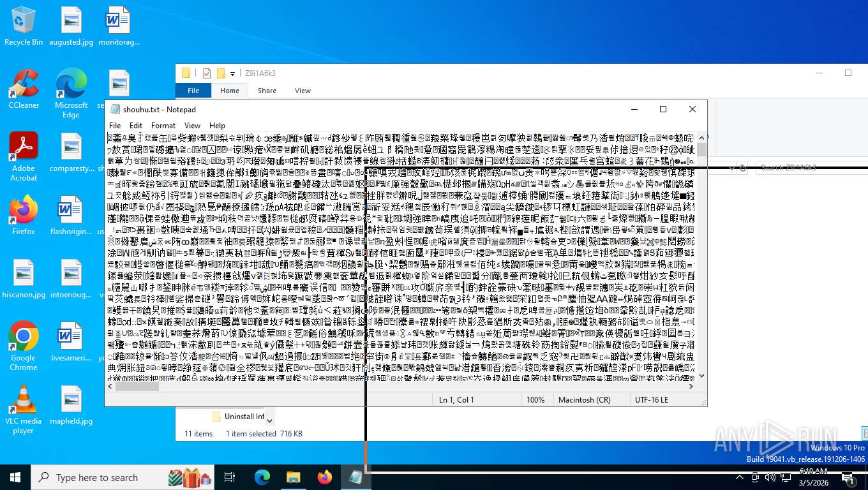Viewport: 868px width, 490px height.
Task: Launch Firefox from the desktop shortcut
Action: [24, 216]
